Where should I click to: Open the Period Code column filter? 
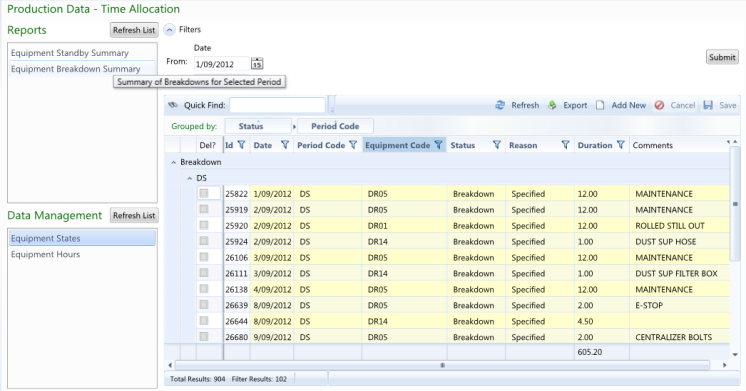(353, 145)
